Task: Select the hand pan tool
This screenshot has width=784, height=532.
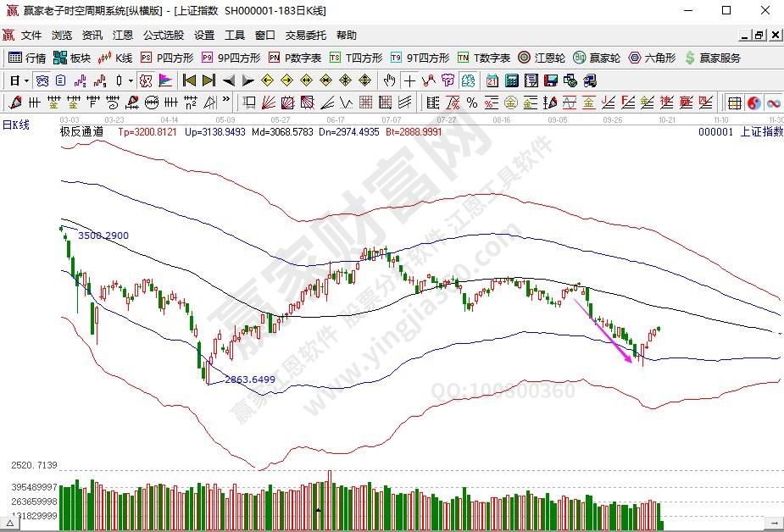Action: click(389, 80)
